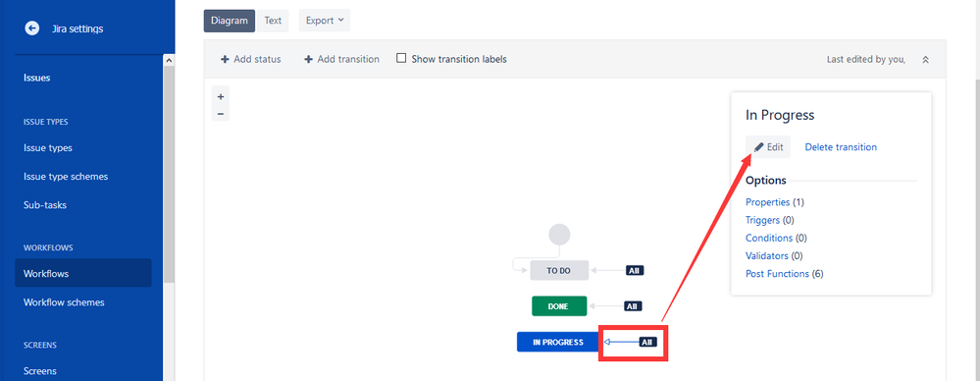Open transition Post Functions link

pos(778,273)
